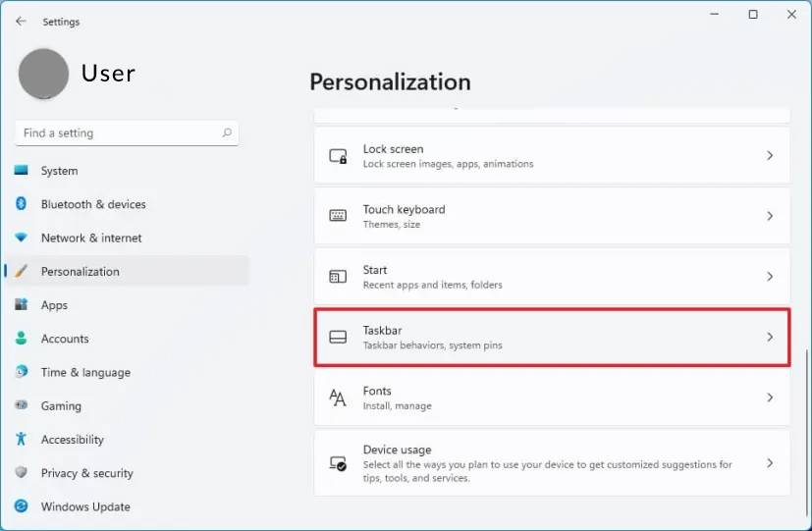
Task: Click the search magnifier icon
Action: coord(227,133)
